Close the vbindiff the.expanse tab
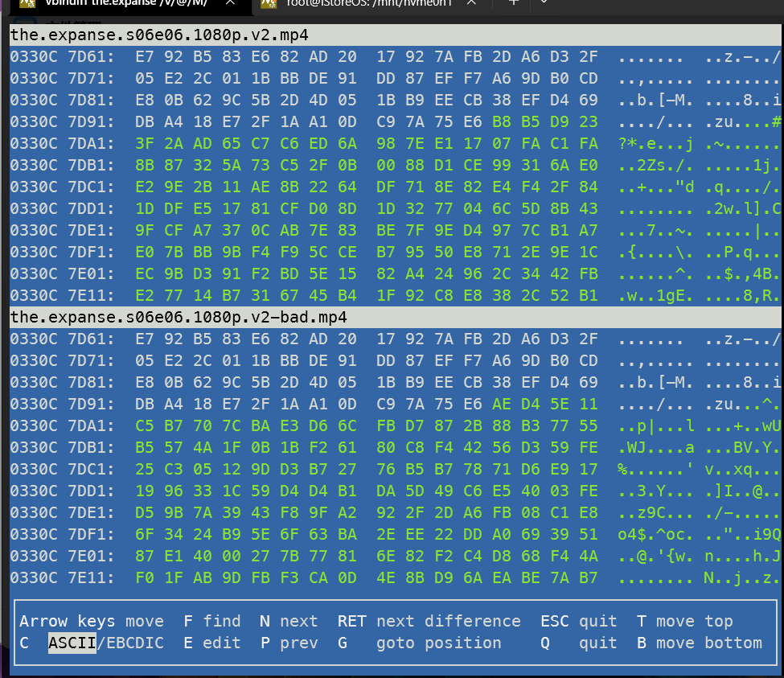784x678 pixels. (230, 2)
